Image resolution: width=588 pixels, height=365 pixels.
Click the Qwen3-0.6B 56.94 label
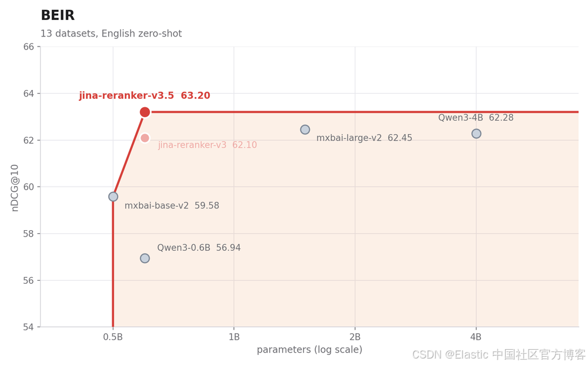pos(199,248)
